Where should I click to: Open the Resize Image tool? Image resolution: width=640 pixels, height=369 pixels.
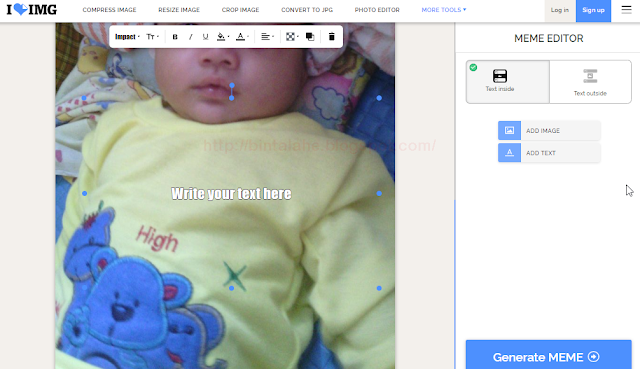[179, 10]
